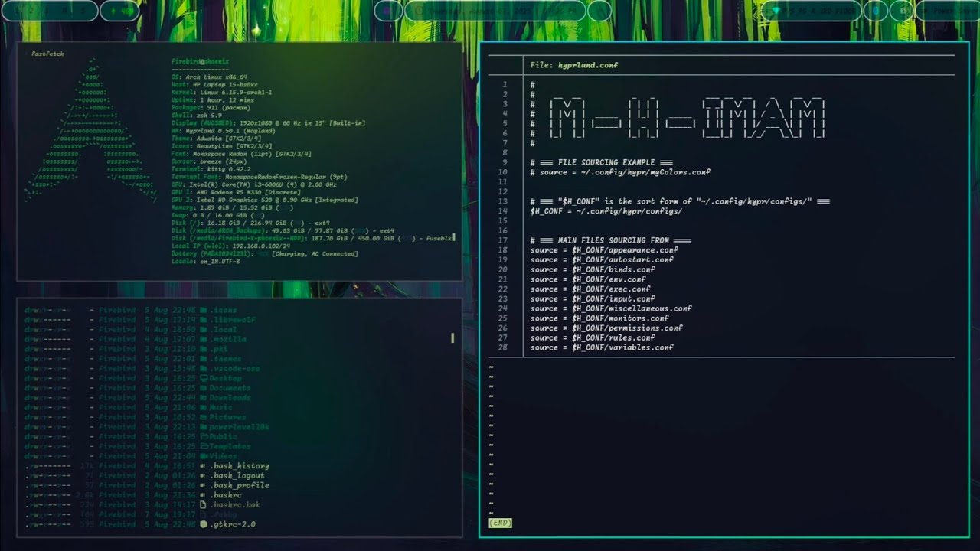Select the autostart.conf source line
The height and width of the screenshot is (551, 980).
(x=602, y=260)
